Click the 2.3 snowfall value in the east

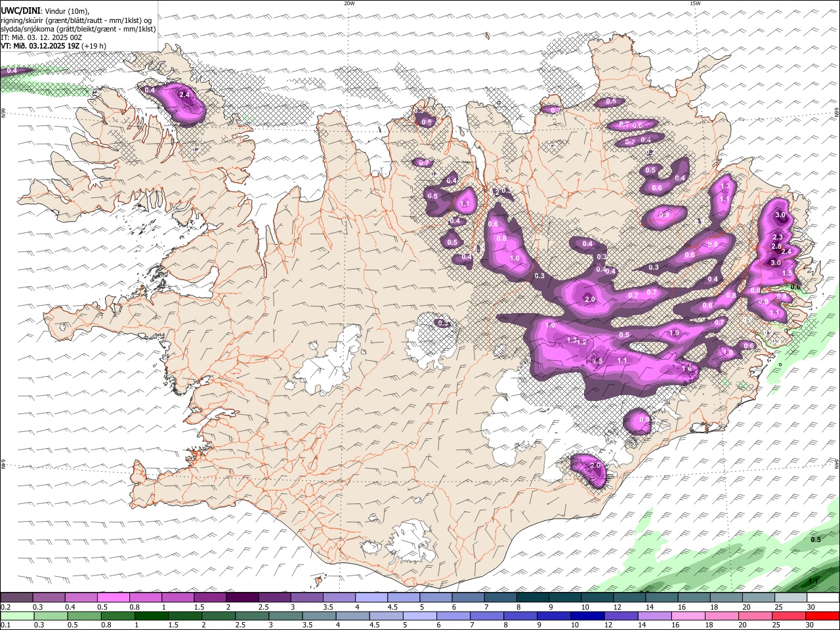coord(778,238)
